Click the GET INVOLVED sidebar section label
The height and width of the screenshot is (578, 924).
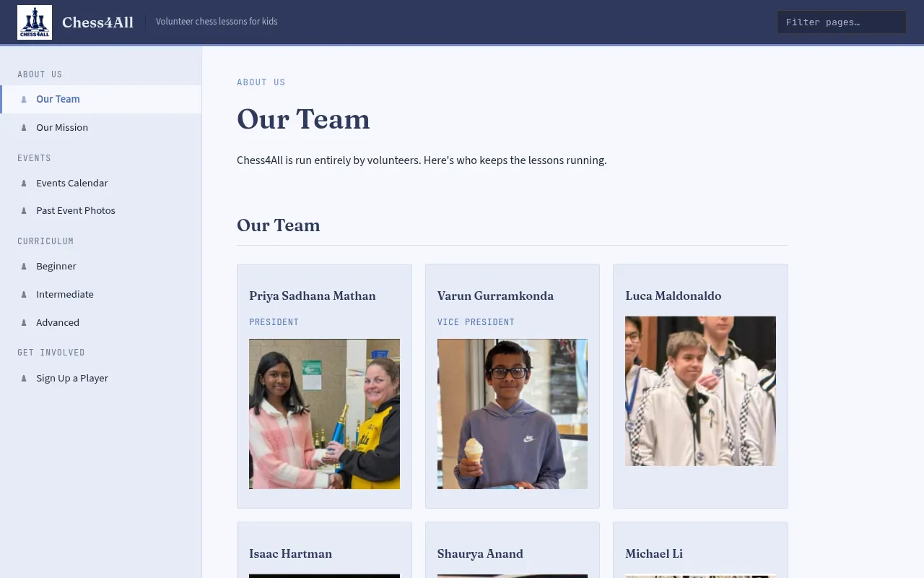tap(51, 353)
